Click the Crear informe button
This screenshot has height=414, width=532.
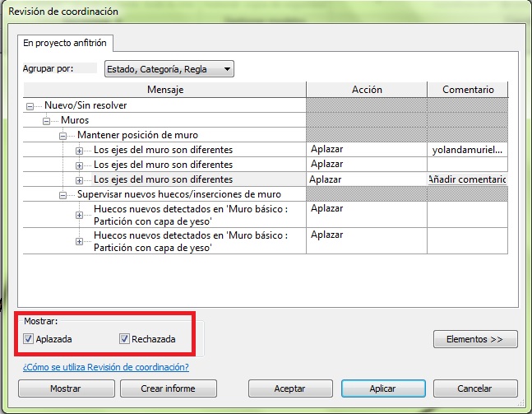tap(169, 388)
